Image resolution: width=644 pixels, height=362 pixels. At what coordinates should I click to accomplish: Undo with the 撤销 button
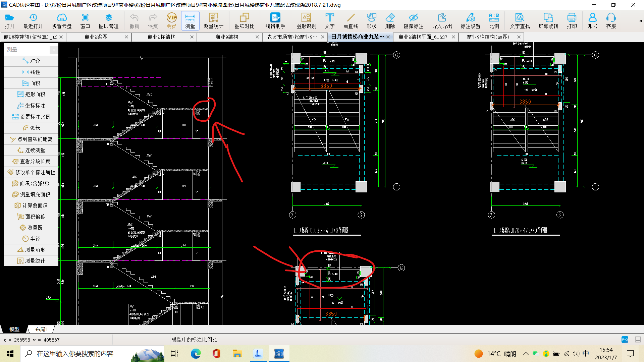[135, 21]
